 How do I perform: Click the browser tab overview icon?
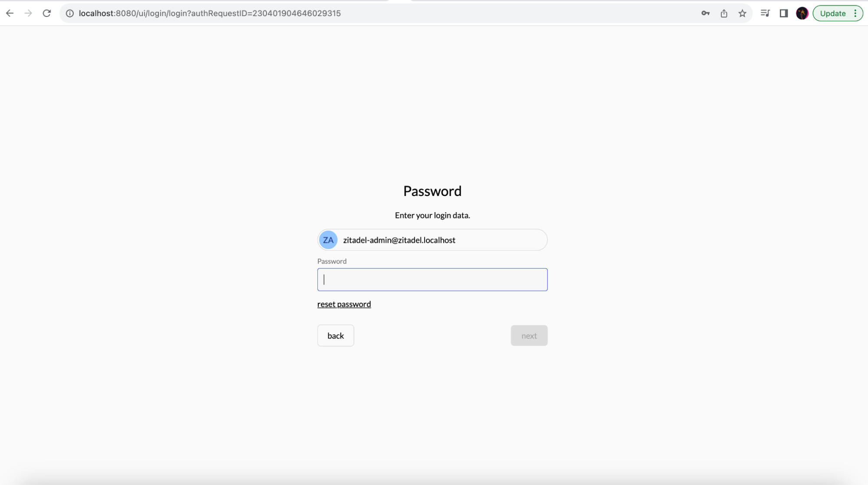[785, 13]
